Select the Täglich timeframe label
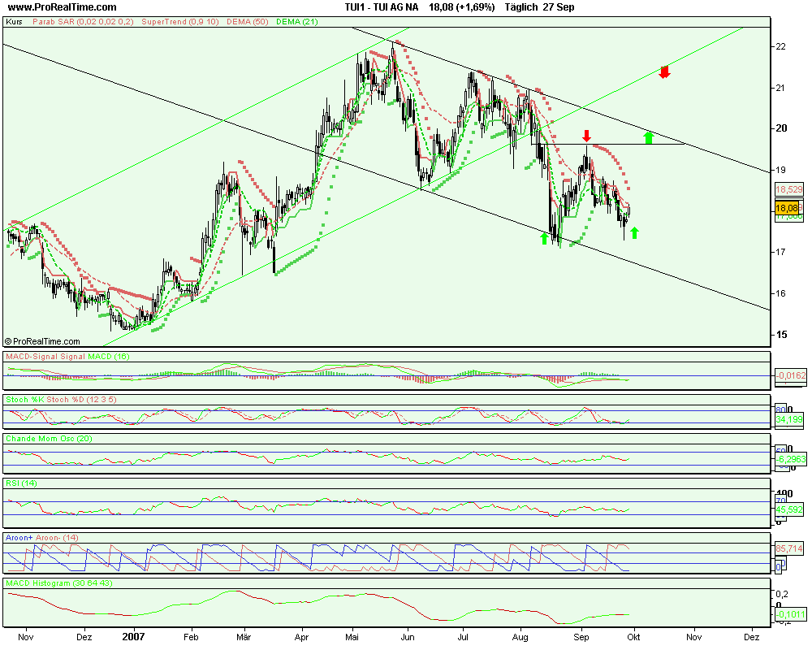This screenshot has width=812, height=650. pos(521,7)
